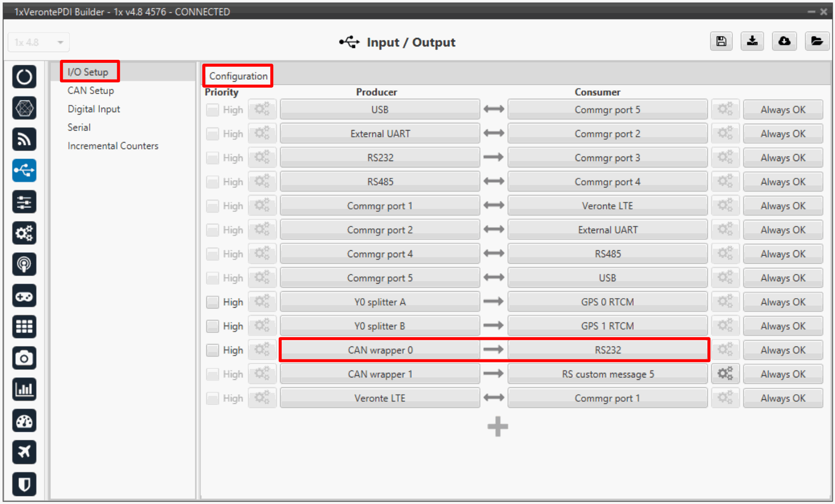Open Incremental Counters menu entry

click(x=113, y=146)
